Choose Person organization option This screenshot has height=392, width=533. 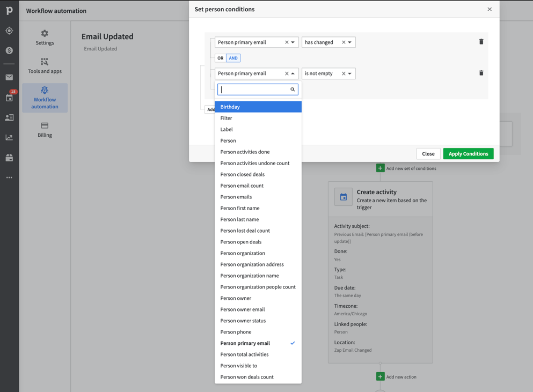[258, 253]
